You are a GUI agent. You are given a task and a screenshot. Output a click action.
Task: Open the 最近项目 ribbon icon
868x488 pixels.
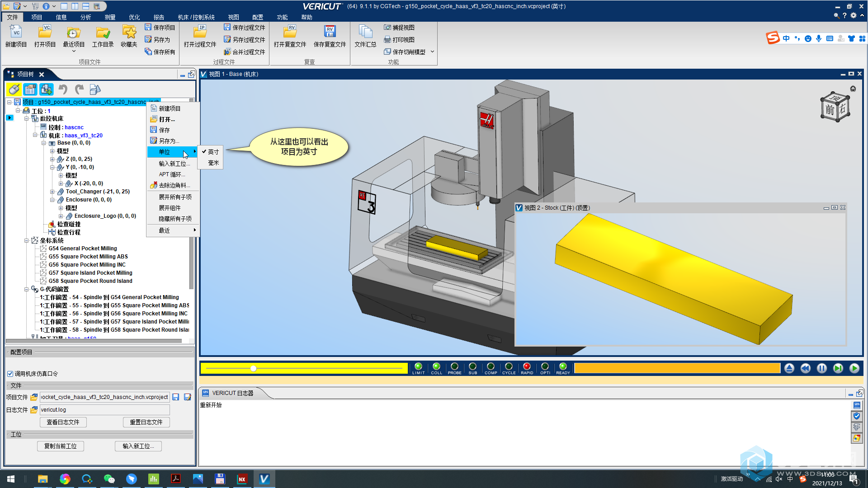click(x=74, y=38)
